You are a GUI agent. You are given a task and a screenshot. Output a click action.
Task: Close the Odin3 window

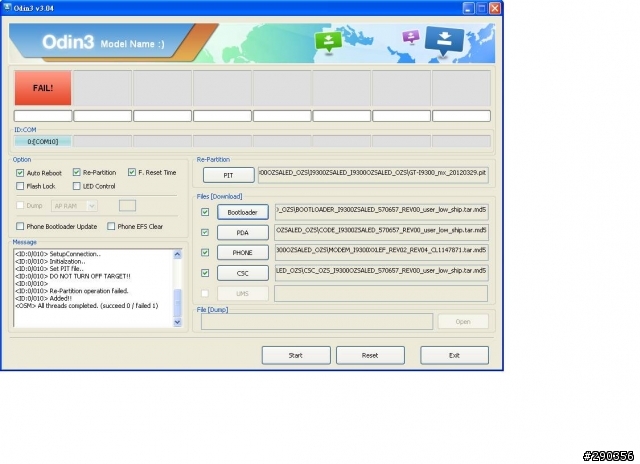click(495, 8)
